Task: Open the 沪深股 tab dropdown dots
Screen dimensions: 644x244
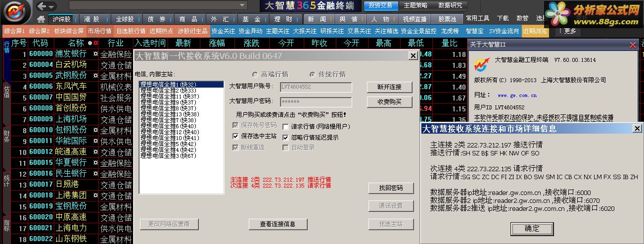Action: coord(75,19)
